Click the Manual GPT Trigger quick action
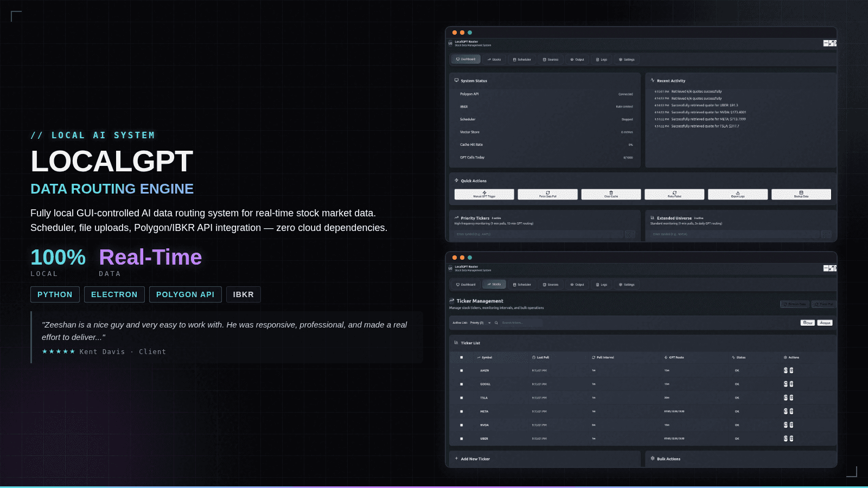Viewport: 868px width, 488px height. click(484, 194)
